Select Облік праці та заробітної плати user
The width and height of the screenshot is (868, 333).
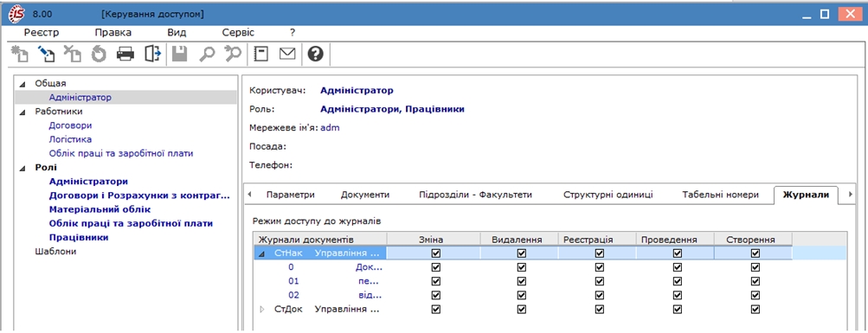pyautogui.click(x=120, y=153)
